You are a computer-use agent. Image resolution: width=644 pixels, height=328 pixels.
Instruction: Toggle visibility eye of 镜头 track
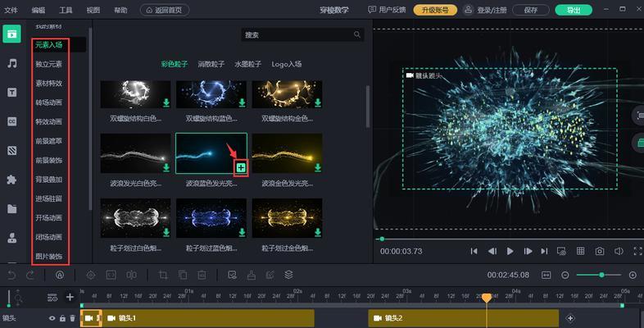pyautogui.click(x=52, y=318)
